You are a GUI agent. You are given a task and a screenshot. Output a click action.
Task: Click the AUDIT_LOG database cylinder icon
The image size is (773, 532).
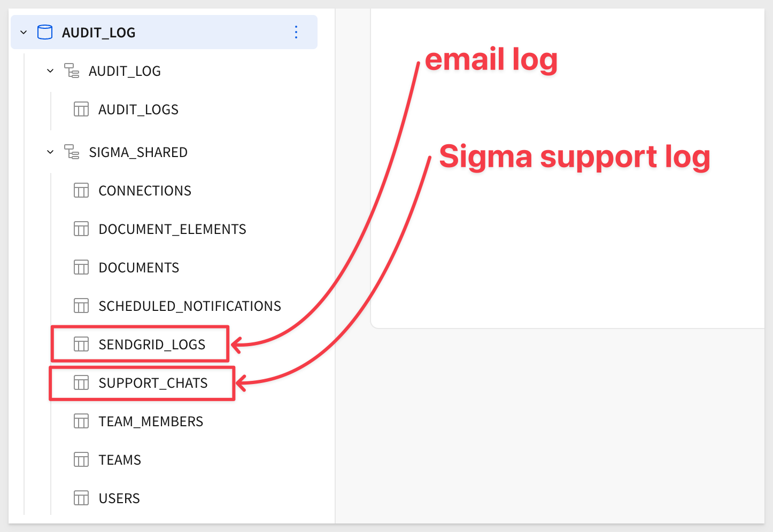point(45,33)
